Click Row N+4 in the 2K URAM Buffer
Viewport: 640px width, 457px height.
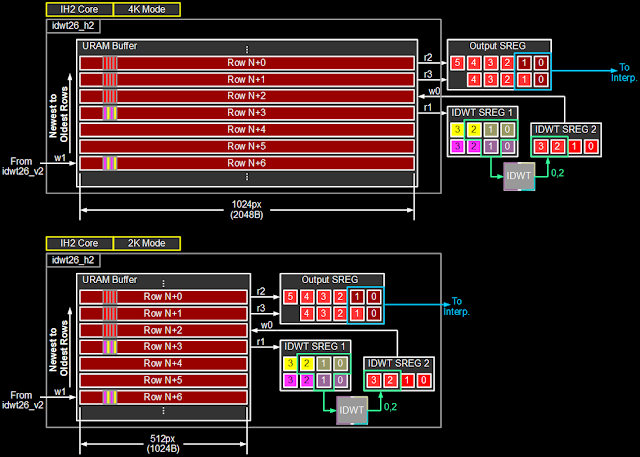click(163, 364)
